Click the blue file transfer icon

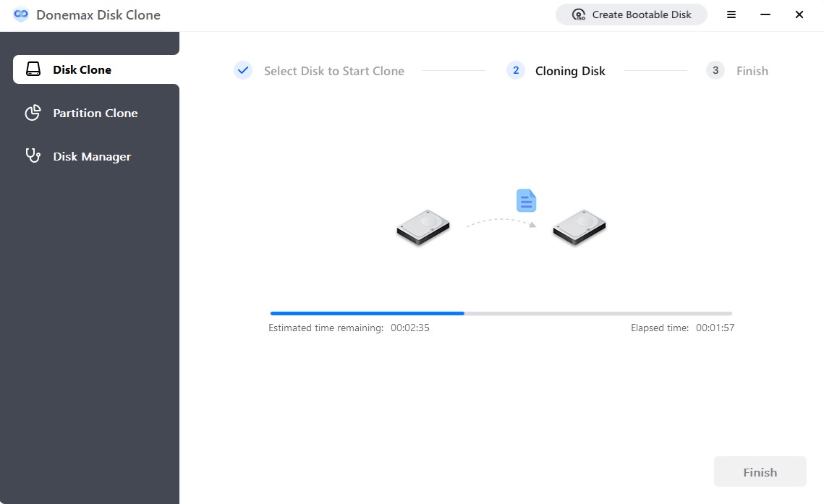(525, 200)
